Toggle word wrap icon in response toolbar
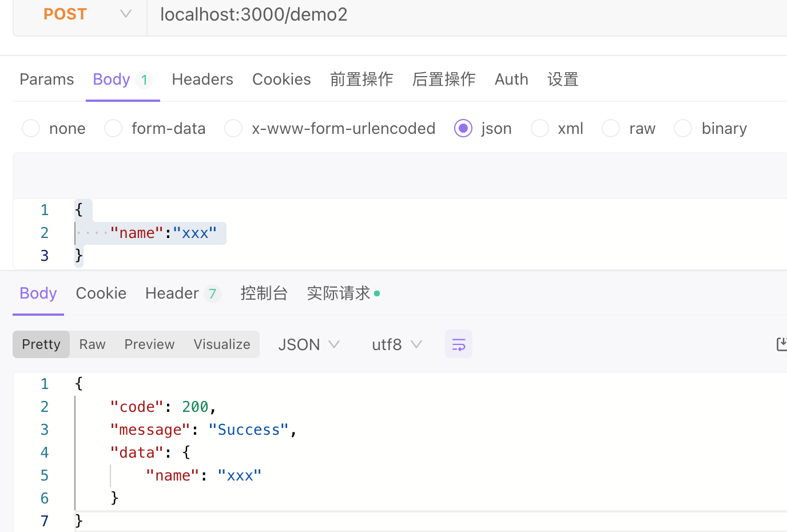 click(459, 344)
